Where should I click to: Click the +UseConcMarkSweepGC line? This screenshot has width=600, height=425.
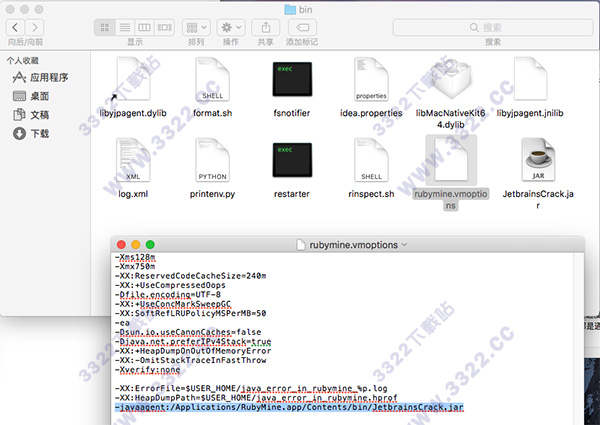click(173, 304)
